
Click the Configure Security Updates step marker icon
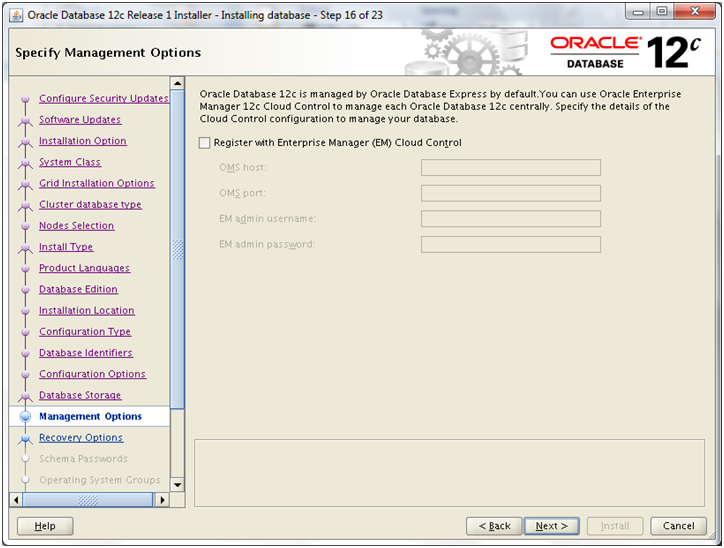(x=25, y=99)
